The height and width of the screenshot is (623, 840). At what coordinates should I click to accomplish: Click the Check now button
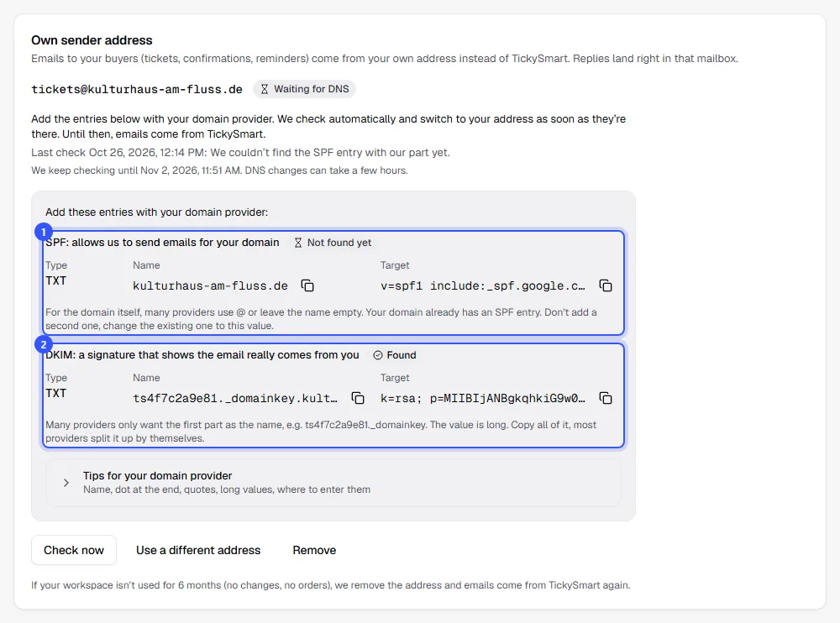point(74,550)
